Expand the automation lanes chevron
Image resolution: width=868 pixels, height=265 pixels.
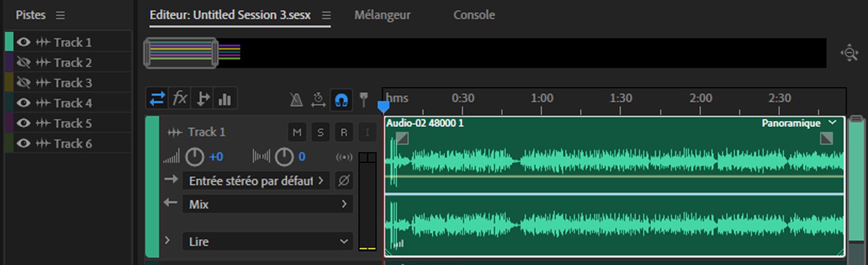click(x=167, y=240)
